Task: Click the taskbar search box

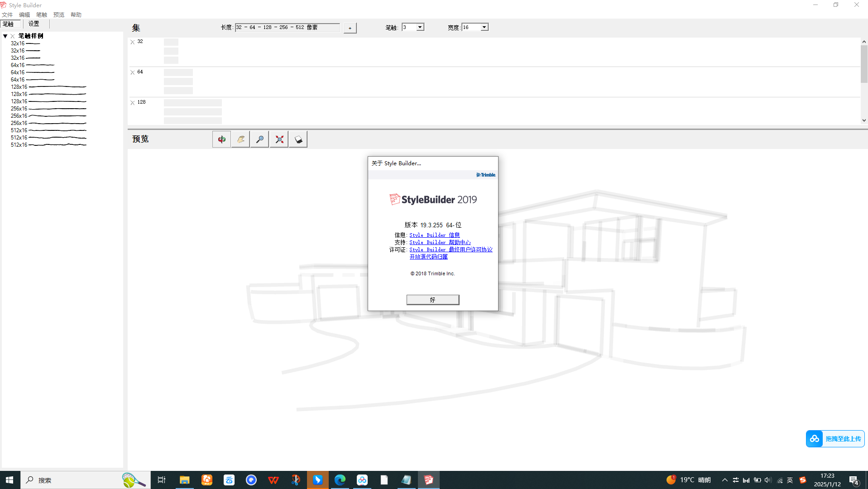Action: pos(85,480)
